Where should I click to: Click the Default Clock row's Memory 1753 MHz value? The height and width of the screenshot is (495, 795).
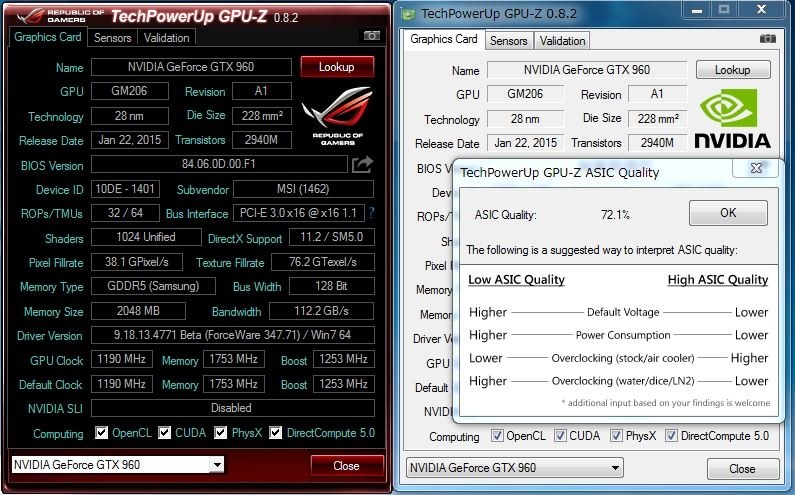[234, 383]
